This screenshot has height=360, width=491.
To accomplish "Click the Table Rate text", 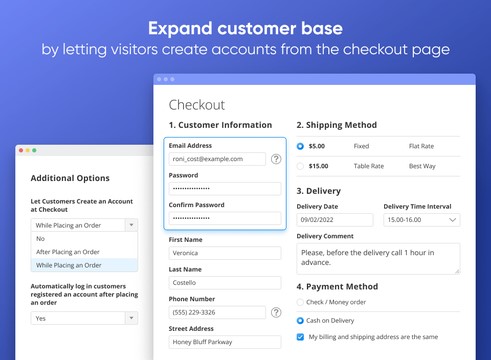I will click(369, 166).
